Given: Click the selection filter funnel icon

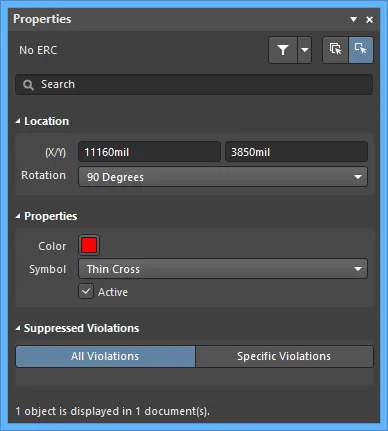Looking at the screenshot, I should coord(283,50).
